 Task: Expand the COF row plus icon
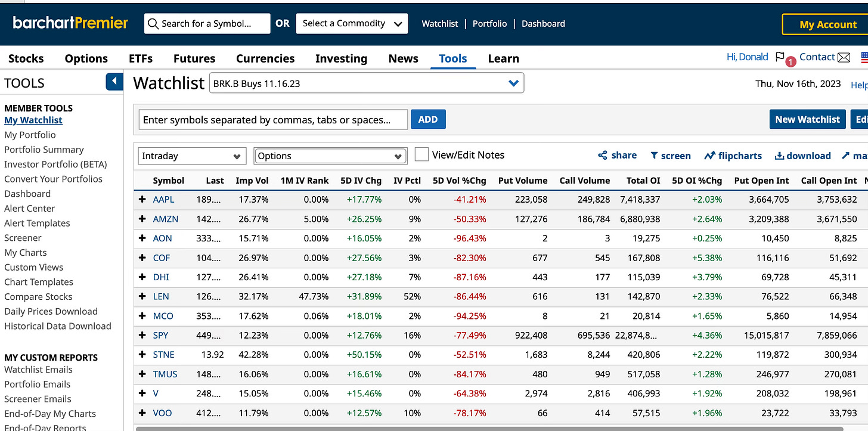[142, 258]
